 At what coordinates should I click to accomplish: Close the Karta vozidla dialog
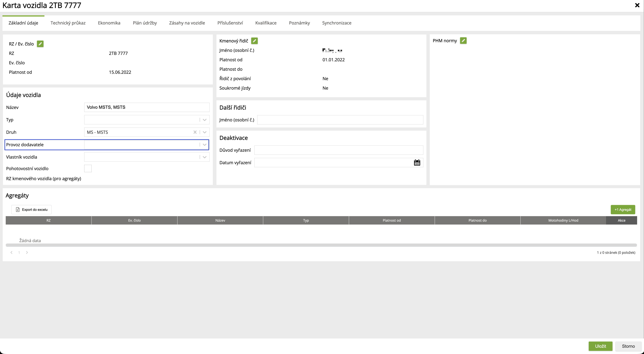pos(637,5)
